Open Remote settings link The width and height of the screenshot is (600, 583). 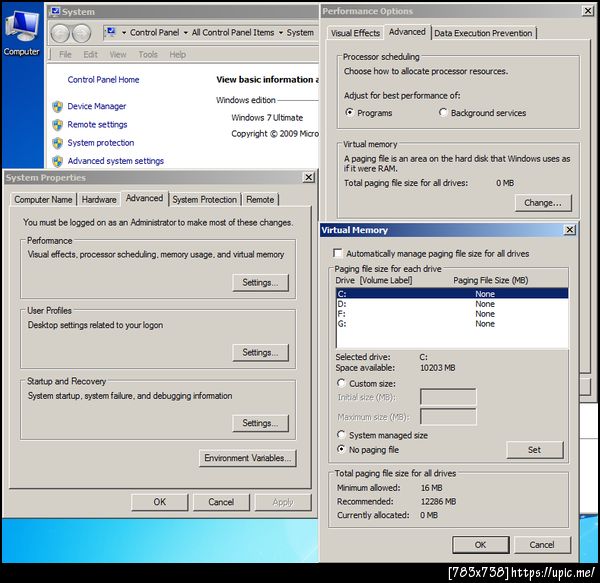click(x=97, y=124)
